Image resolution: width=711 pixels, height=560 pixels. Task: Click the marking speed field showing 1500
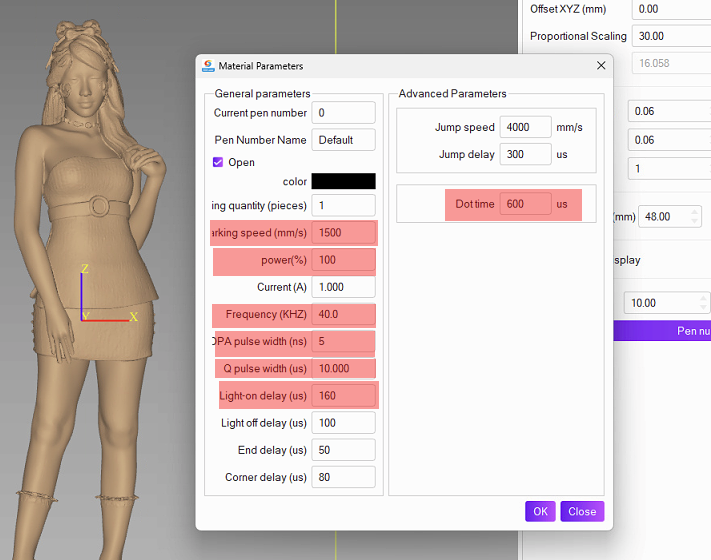click(x=343, y=233)
